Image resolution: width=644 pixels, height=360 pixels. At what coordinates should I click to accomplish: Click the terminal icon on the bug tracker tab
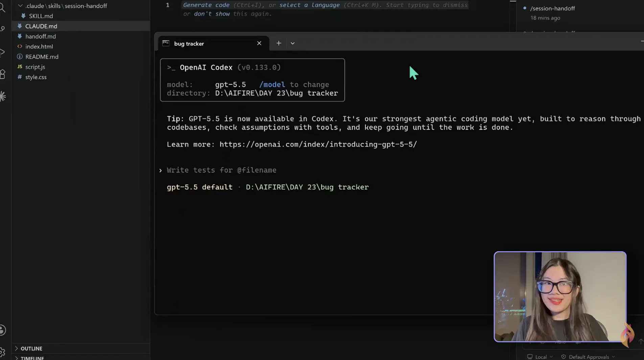click(166, 43)
